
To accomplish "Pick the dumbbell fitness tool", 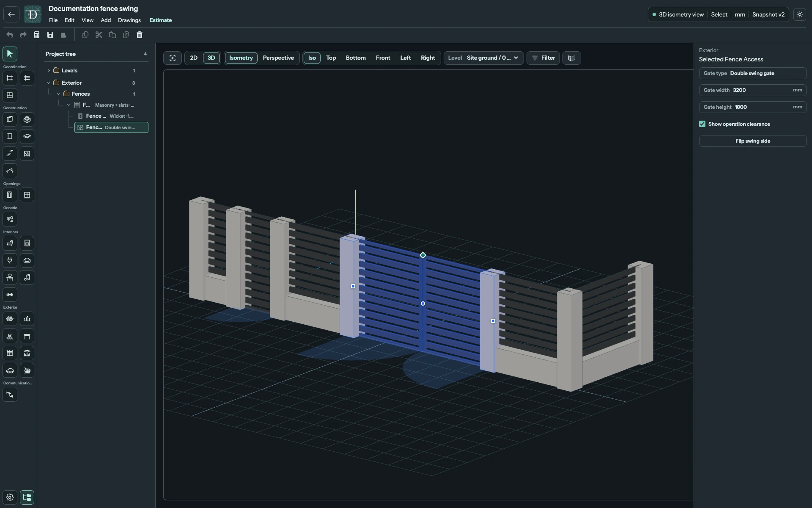I will (x=10, y=295).
